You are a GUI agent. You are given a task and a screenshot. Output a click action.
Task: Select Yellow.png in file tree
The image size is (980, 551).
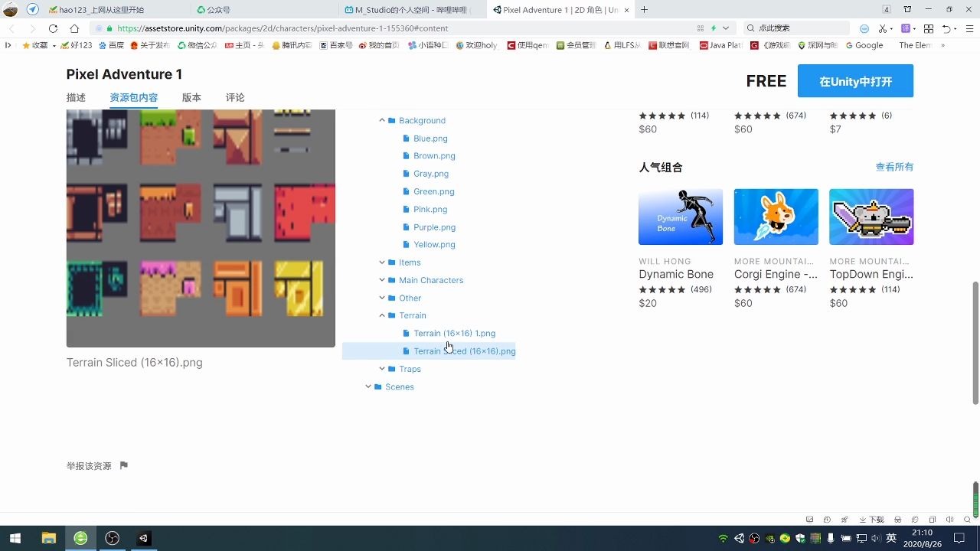[x=434, y=245]
